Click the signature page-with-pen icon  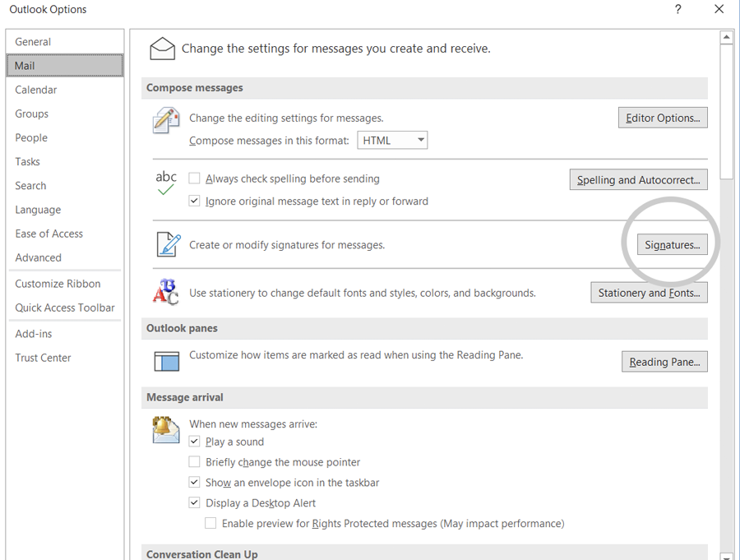(x=168, y=244)
